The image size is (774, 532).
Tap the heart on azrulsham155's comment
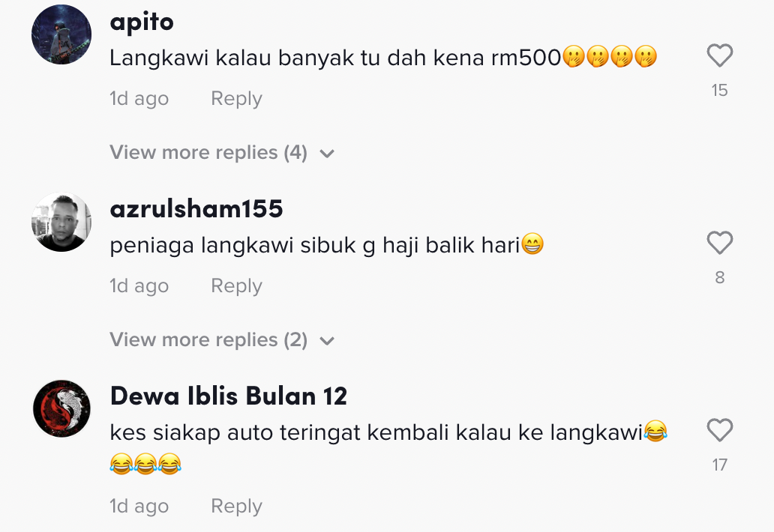pos(720,243)
